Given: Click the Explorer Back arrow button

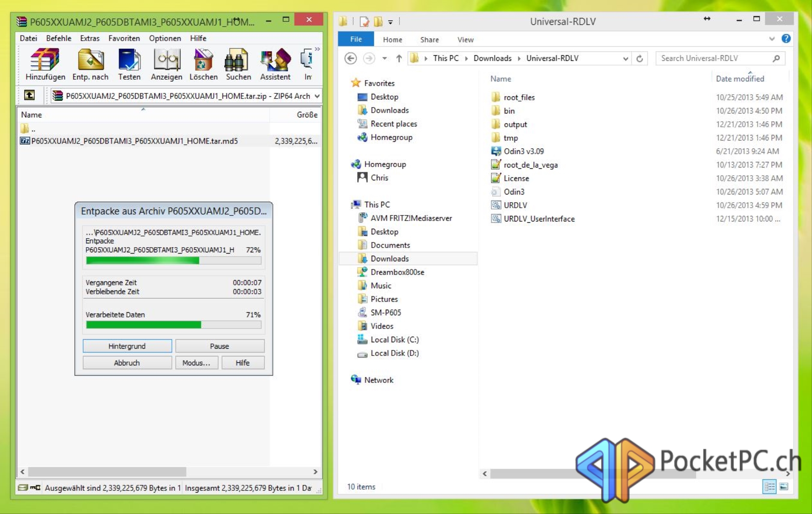Looking at the screenshot, I should tap(351, 58).
